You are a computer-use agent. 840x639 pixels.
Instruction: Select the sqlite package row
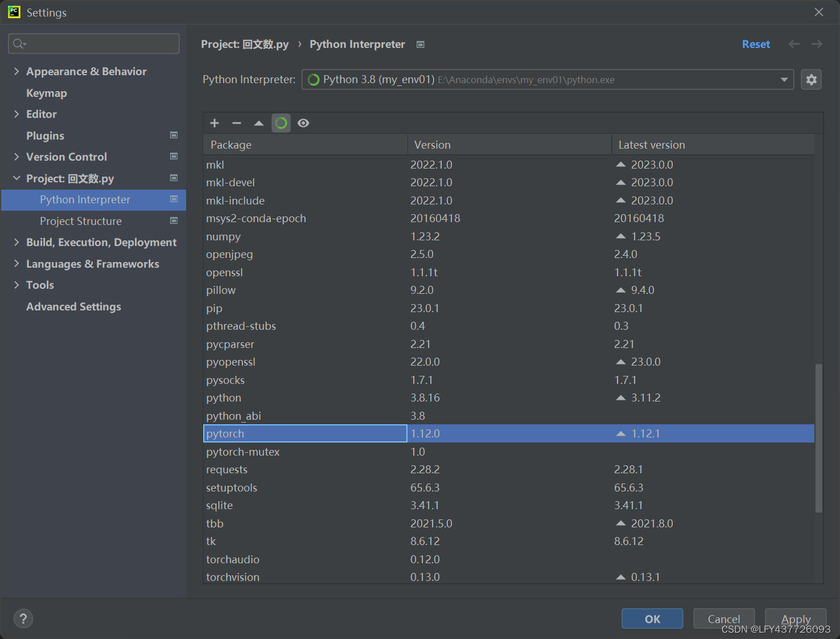tap(509, 505)
